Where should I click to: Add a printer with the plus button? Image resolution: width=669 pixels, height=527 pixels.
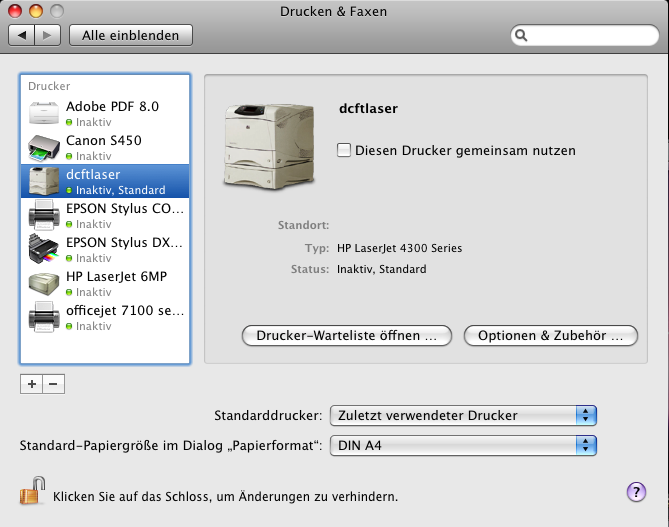[x=32, y=383]
